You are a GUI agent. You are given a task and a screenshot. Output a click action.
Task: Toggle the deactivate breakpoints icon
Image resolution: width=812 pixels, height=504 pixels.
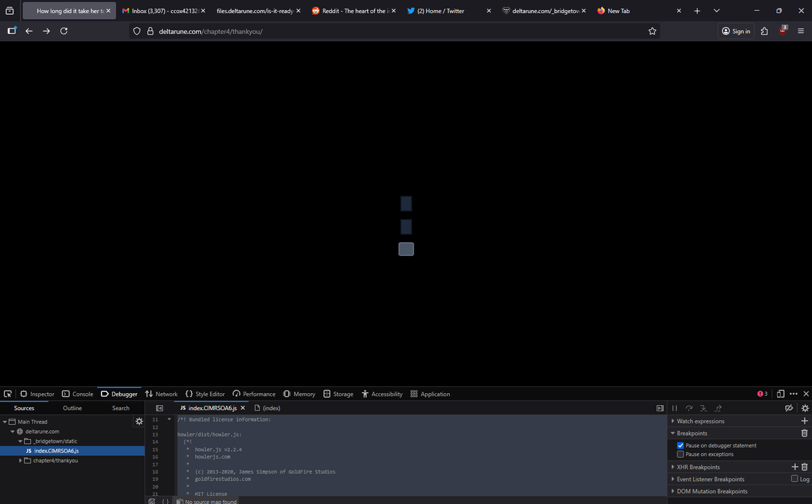click(x=788, y=408)
